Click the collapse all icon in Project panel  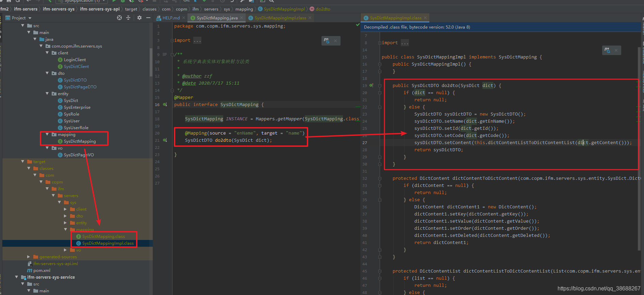pyautogui.click(x=128, y=18)
